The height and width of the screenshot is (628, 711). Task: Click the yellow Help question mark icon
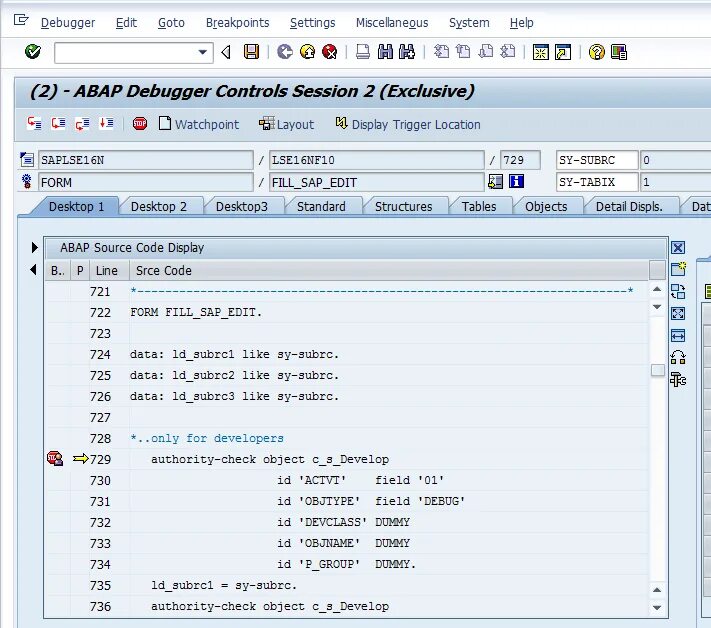(596, 52)
